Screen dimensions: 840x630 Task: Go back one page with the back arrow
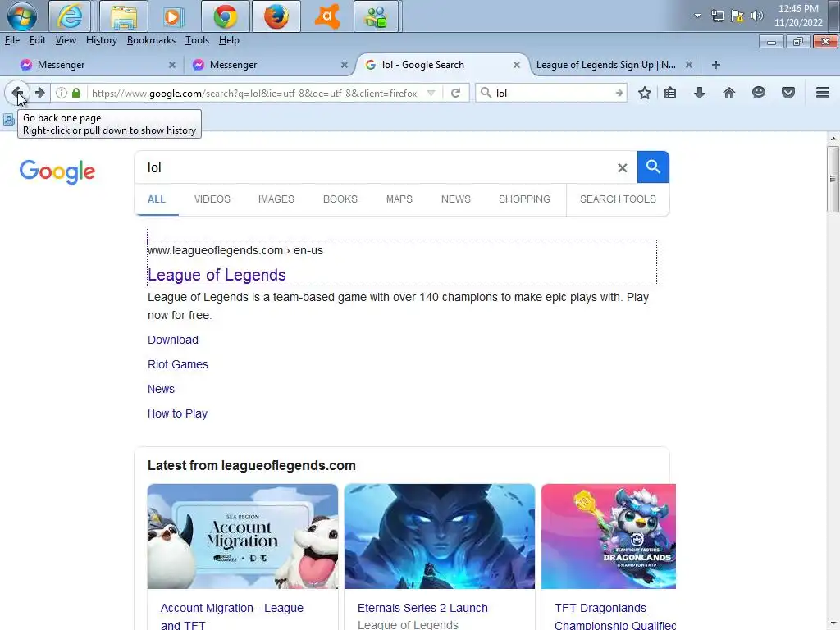[x=17, y=93]
